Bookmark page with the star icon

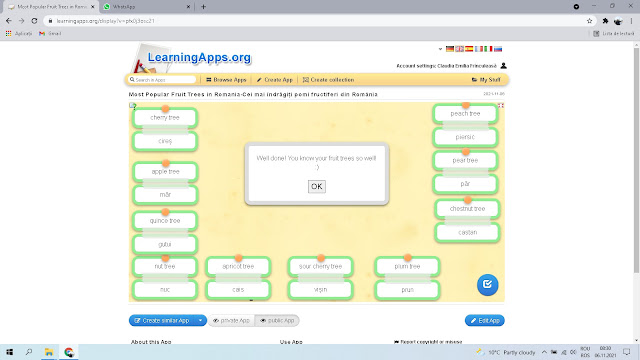589,21
